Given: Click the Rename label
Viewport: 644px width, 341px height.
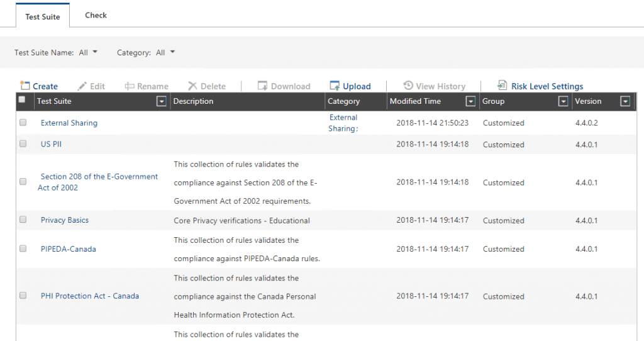Looking at the screenshot, I should tap(153, 86).
